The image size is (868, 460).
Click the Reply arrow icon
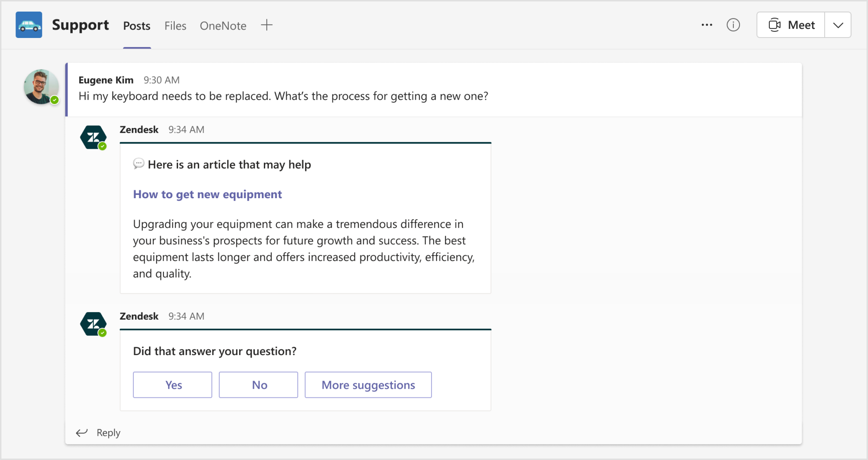click(82, 433)
